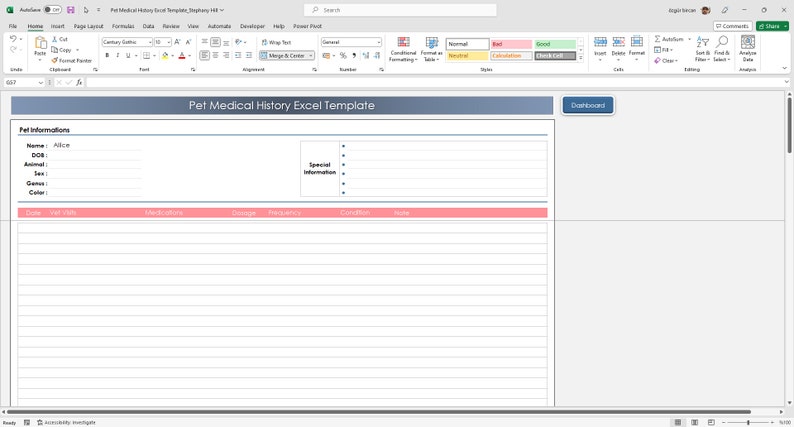Toggle the AutoSave switch
794x427 pixels.
pos(52,10)
